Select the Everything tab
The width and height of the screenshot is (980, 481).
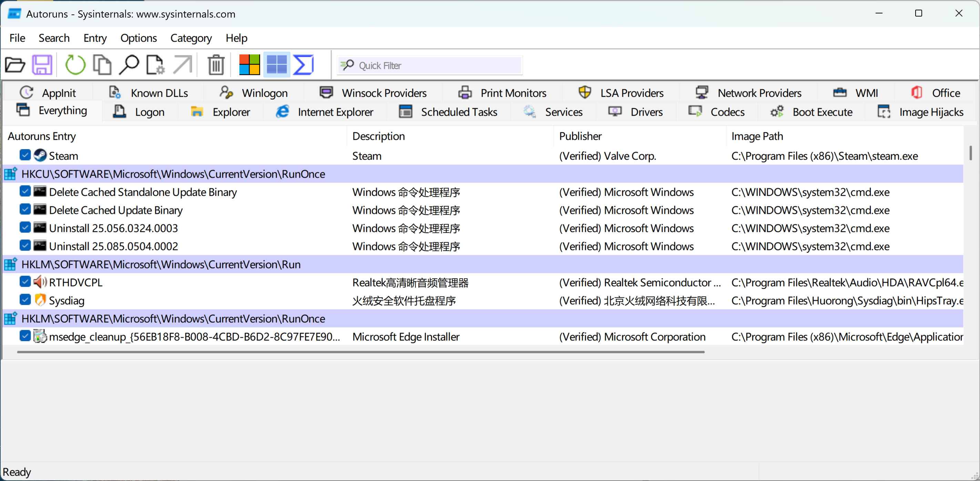[52, 111]
